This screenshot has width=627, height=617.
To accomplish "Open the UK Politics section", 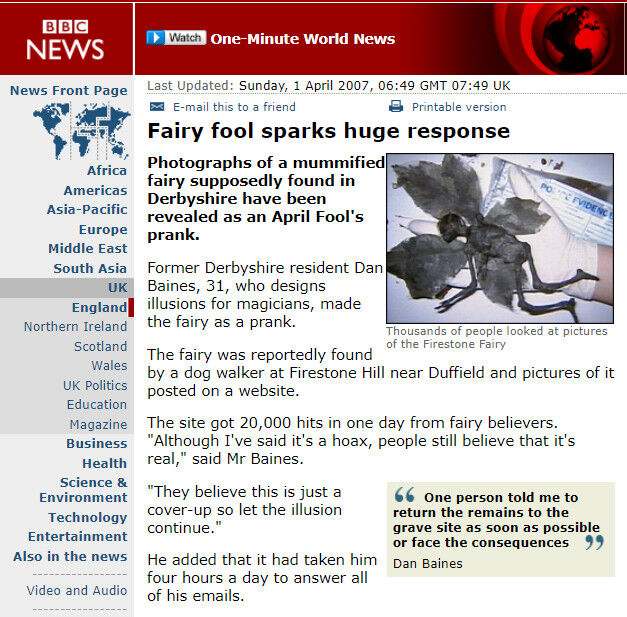I will click(x=94, y=385).
